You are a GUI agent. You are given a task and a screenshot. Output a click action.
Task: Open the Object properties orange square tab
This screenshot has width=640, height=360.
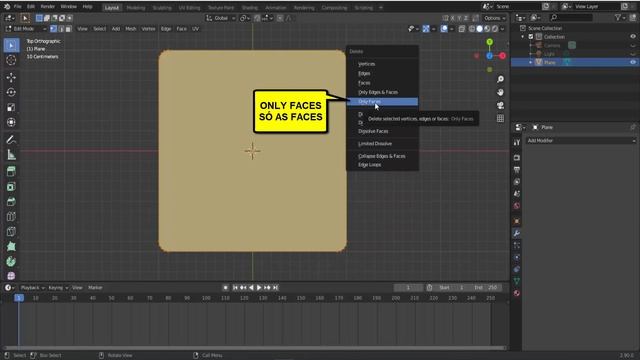coord(517,221)
